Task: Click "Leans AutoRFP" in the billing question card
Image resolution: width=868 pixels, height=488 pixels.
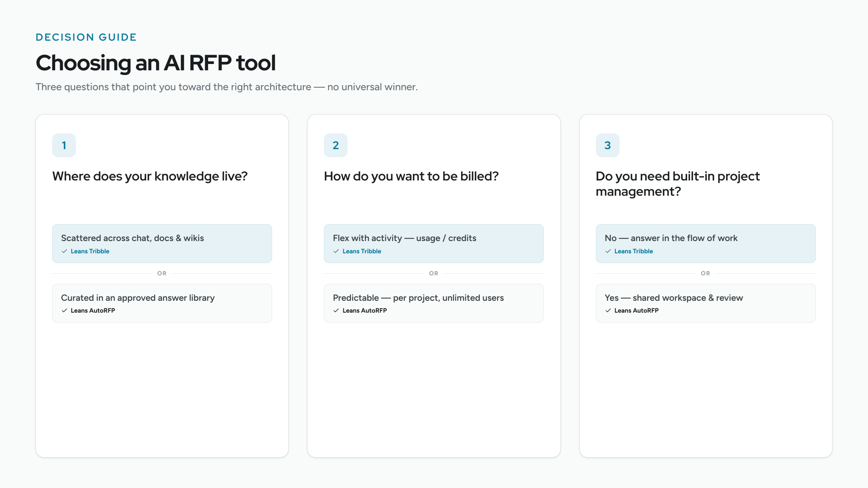Action: pos(365,311)
